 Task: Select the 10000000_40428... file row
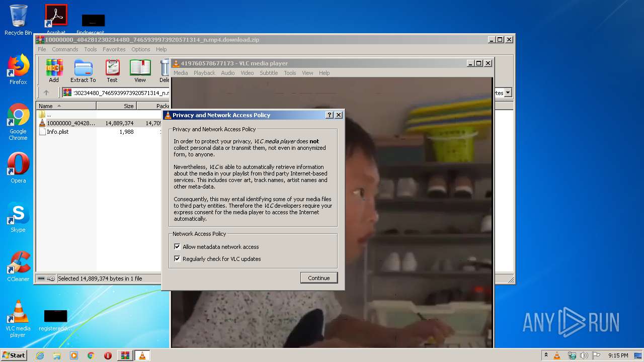[x=100, y=123]
